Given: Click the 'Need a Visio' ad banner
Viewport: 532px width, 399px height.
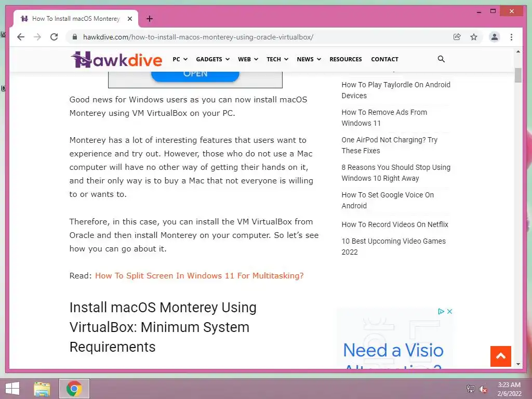Looking at the screenshot, I should [395, 338].
